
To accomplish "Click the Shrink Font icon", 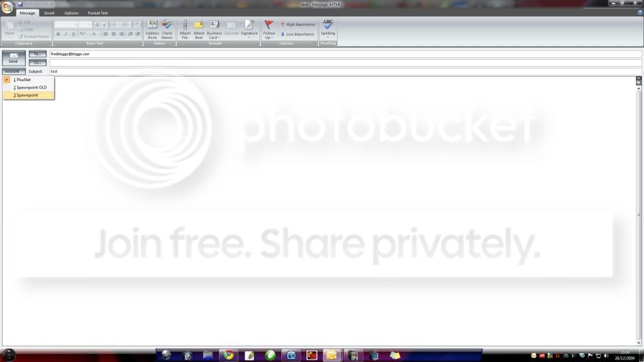I will pos(105,25).
